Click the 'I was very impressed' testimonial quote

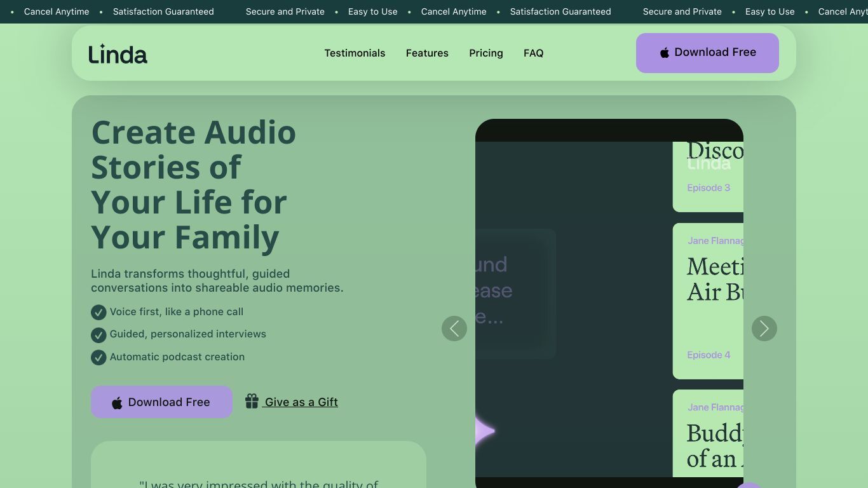[259, 484]
